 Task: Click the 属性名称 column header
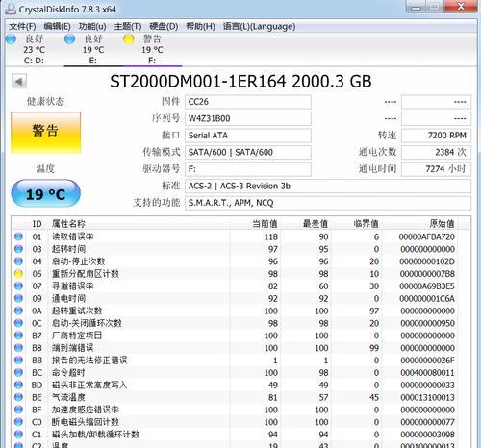[139, 224]
